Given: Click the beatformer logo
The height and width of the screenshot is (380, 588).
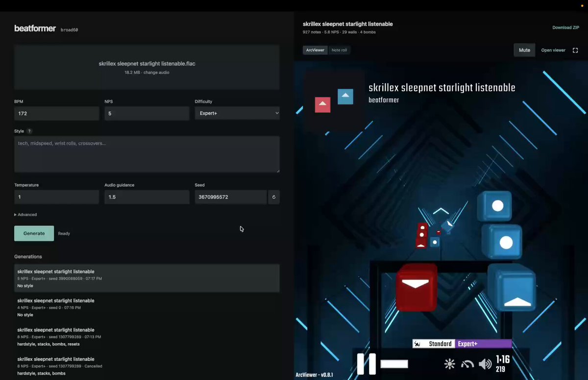Looking at the screenshot, I should [35, 28].
